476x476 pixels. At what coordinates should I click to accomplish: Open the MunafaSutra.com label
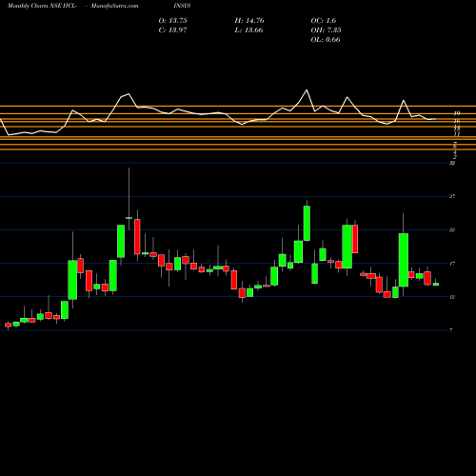114,6
